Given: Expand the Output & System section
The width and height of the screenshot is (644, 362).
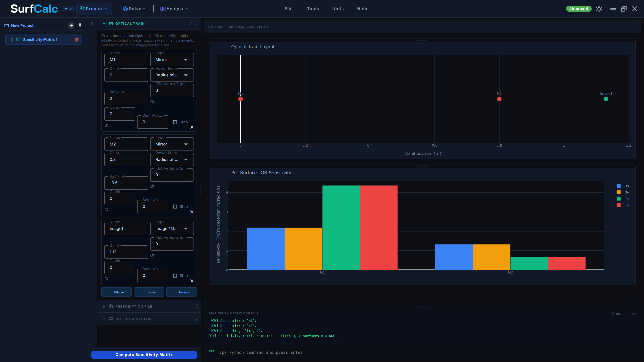Looking at the screenshot, I should [x=104, y=319].
